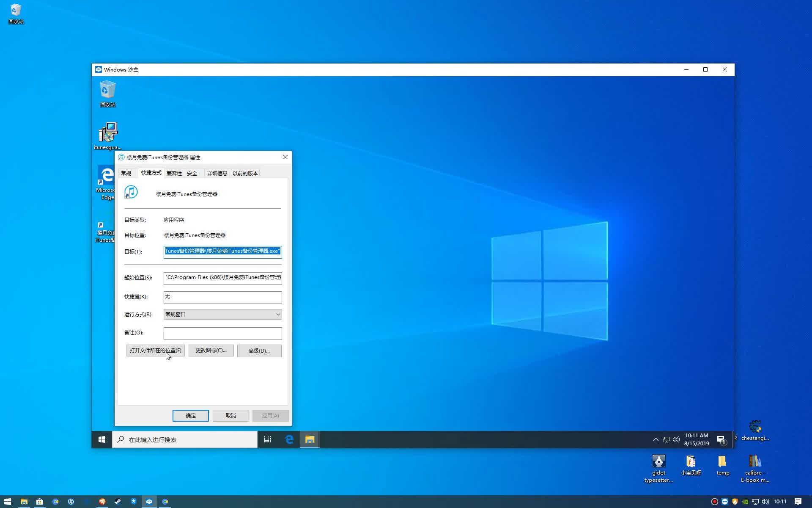Open the host notification center
The width and height of the screenshot is (812, 508).
798,502
